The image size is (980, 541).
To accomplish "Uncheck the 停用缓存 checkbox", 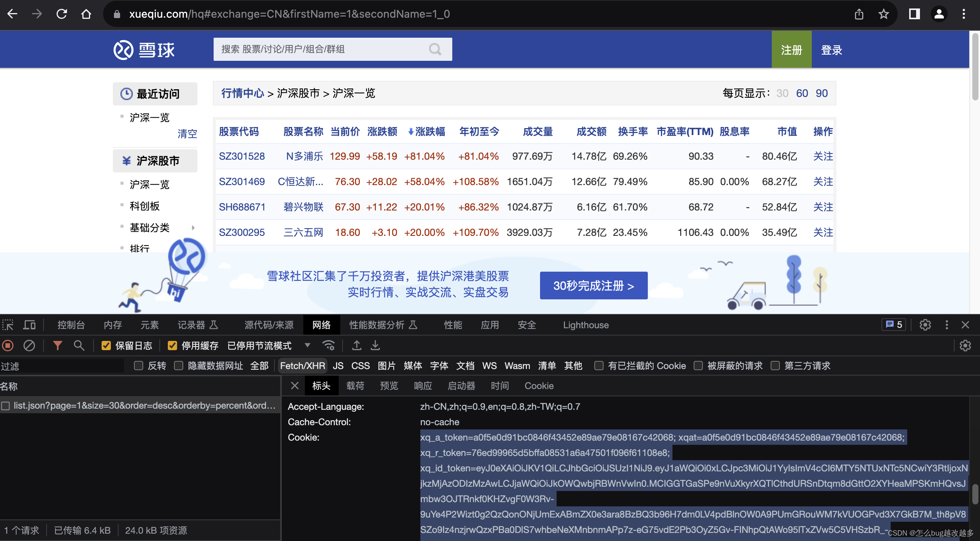I will 172,346.
